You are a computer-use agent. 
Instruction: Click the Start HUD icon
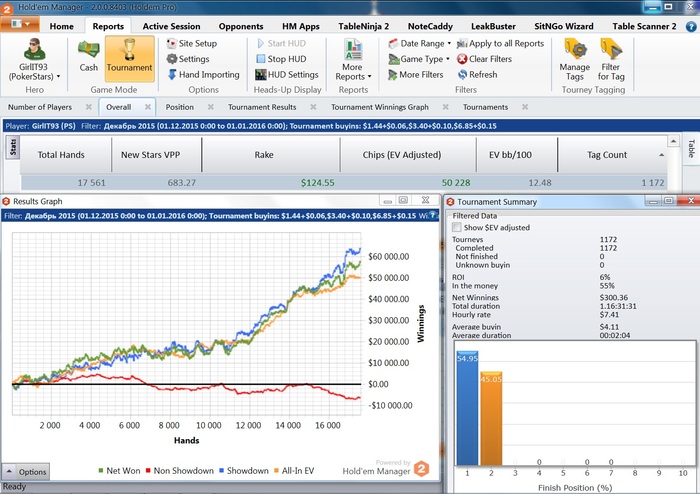click(261, 43)
